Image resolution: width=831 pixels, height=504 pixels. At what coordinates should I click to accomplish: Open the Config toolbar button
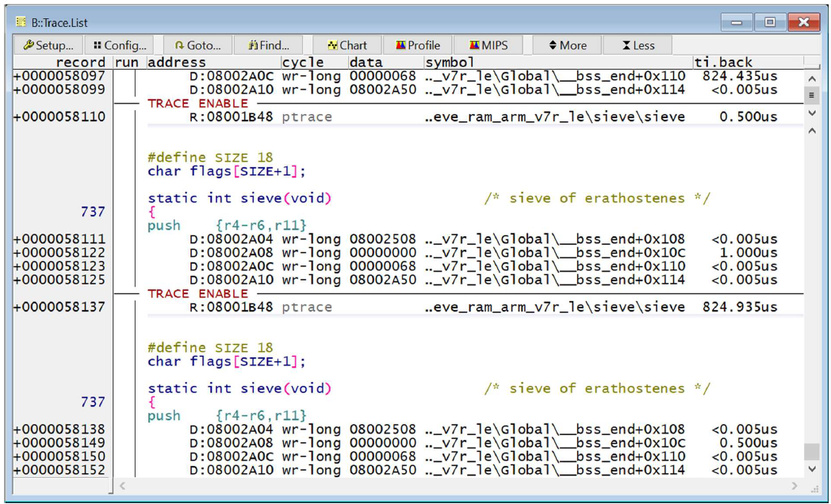click(120, 45)
